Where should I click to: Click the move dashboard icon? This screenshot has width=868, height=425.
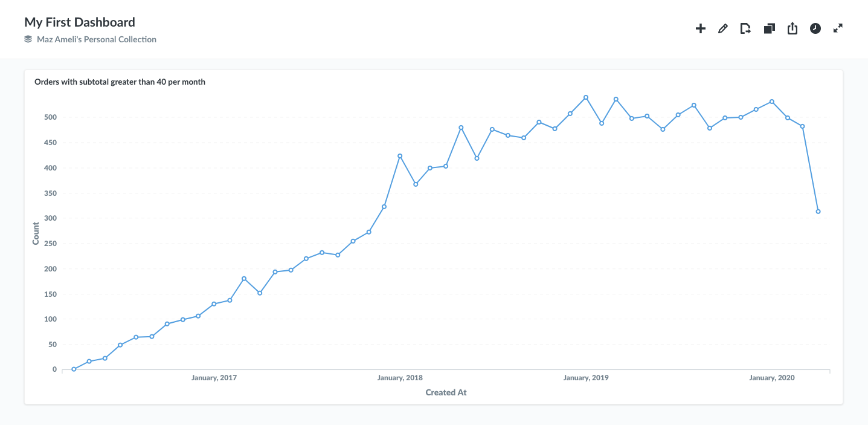point(745,28)
